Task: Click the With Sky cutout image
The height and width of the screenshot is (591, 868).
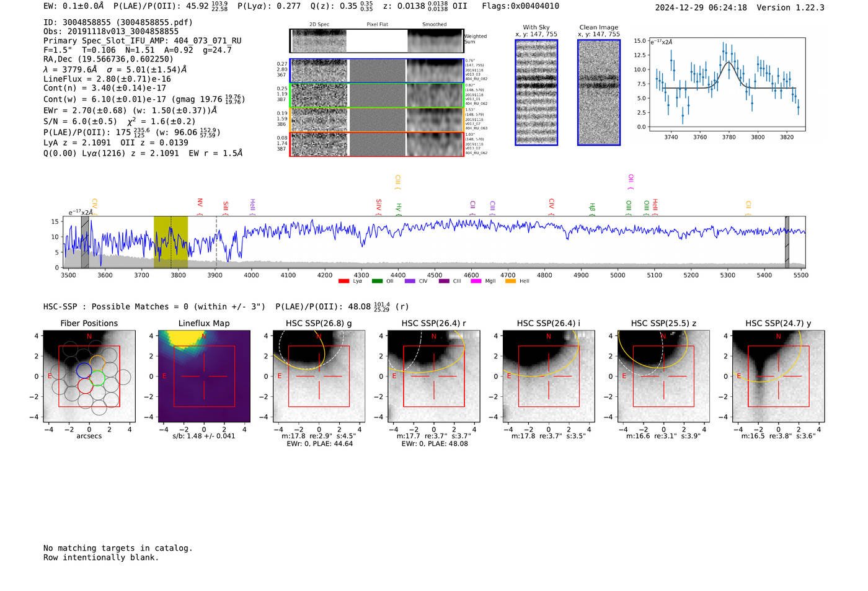Action: [536, 92]
